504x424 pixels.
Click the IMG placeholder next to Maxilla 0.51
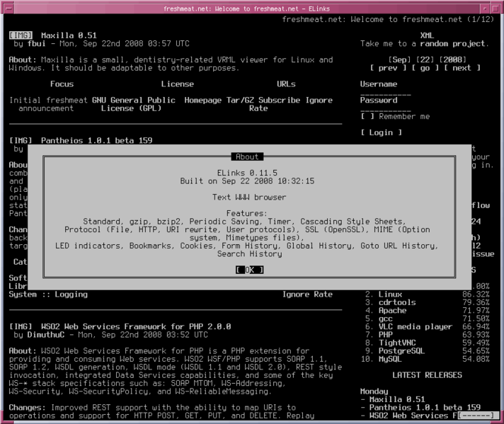coord(21,35)
